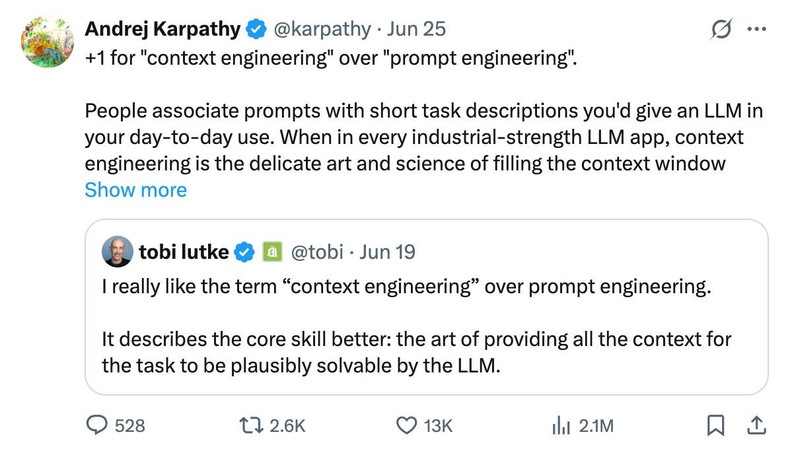790x453 pixels.
Task: Click the 2.6K repost count
Action: 289,426
